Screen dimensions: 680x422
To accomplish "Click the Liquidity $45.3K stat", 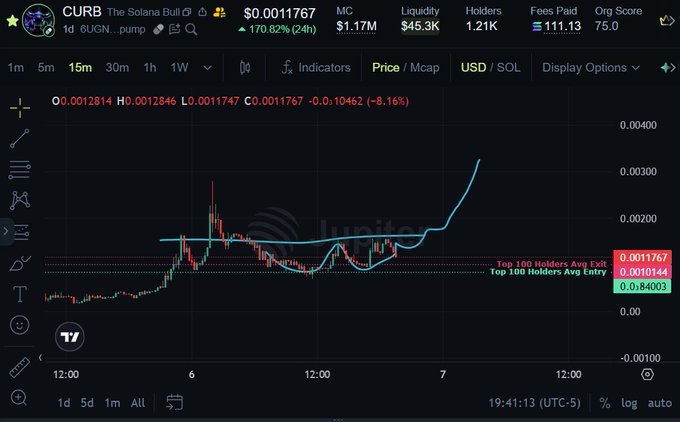I will pos(420,19).
